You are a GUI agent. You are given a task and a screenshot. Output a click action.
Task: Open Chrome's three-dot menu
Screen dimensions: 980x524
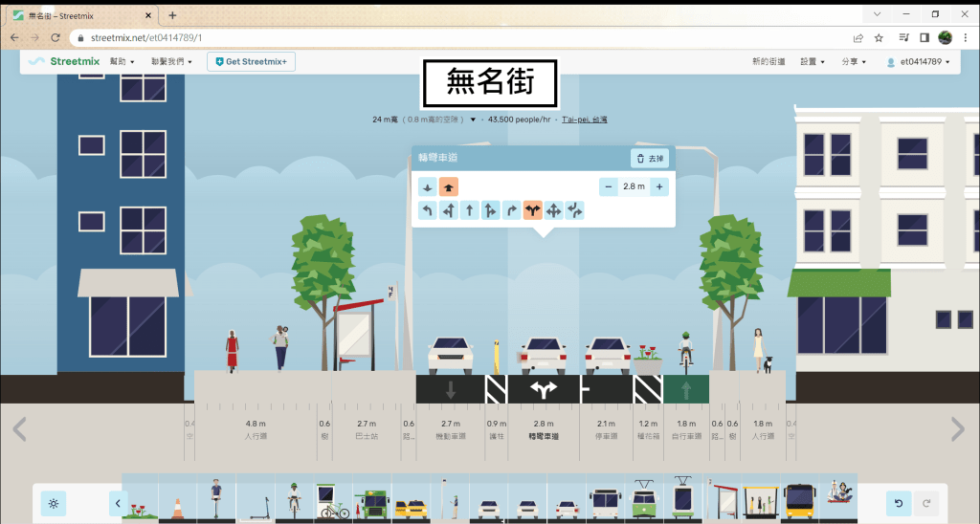(x=966, y=38)
